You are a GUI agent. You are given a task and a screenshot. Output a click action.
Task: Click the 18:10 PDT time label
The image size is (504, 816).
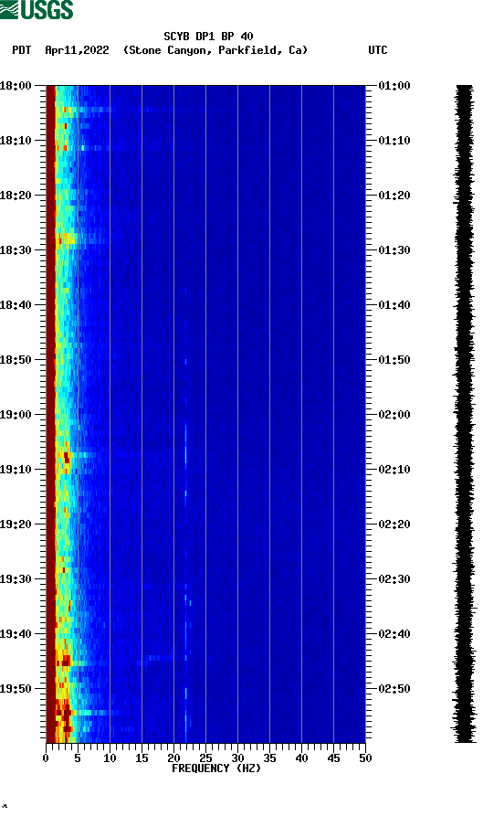pyautogui.click(x=16, y=141)
